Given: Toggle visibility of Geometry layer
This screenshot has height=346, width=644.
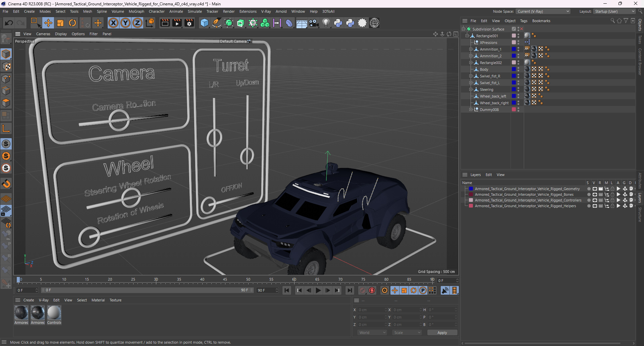Looking at the screenshot, I should coord(595,189).
